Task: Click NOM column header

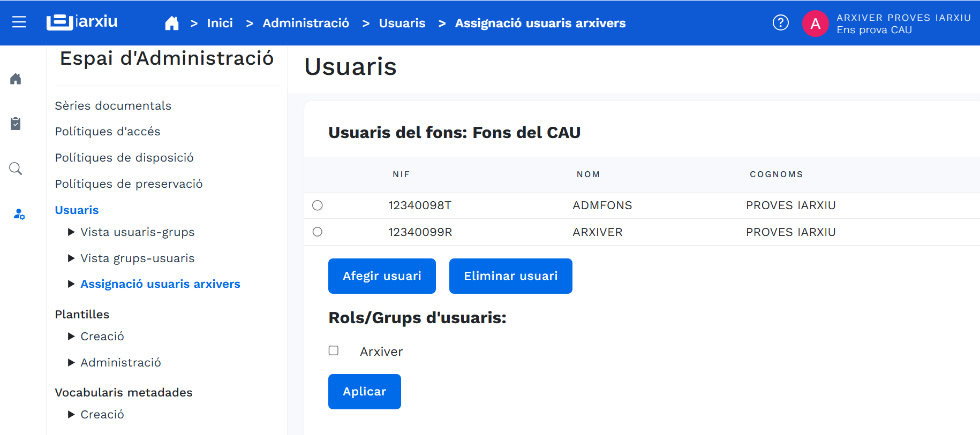Action: 589,174
